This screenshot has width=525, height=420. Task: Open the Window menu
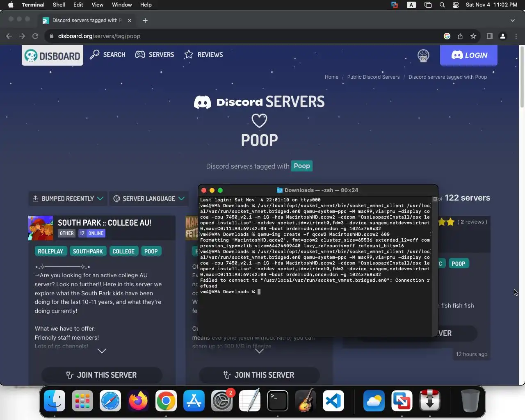point(122,5)
